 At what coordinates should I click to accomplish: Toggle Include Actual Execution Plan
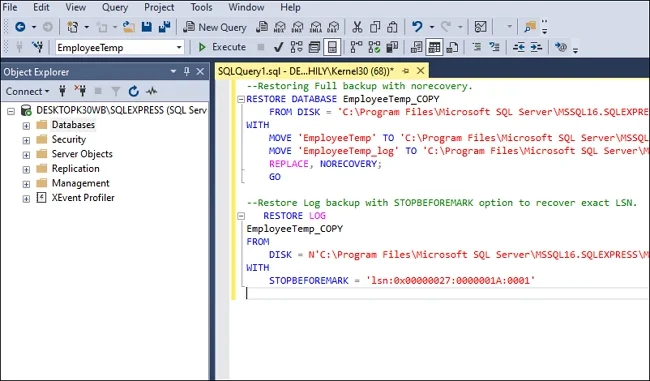356,47
